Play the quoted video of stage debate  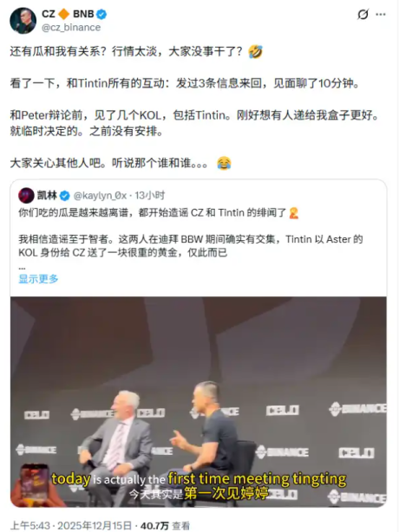199,402
